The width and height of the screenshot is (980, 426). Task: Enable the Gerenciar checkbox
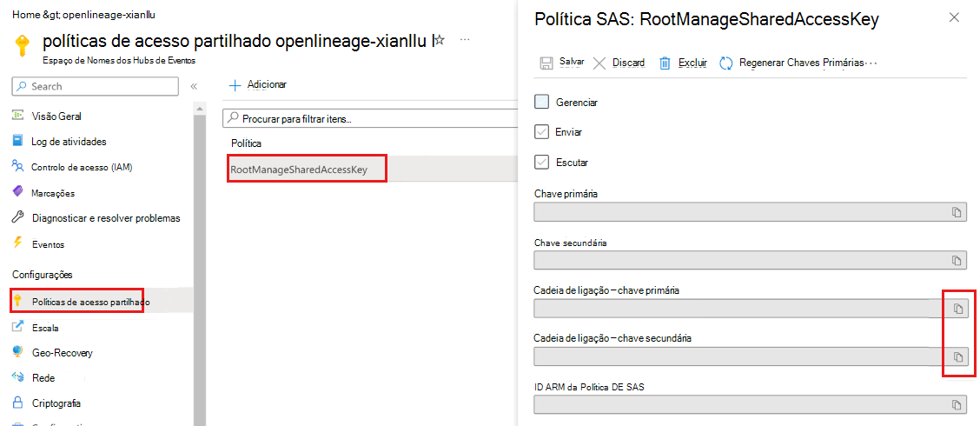[542, 102]
